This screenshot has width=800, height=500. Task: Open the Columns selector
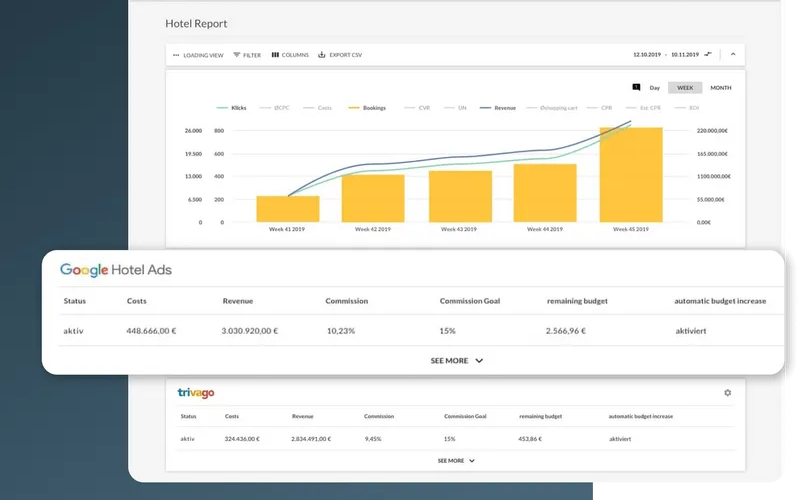click(274, 55)
